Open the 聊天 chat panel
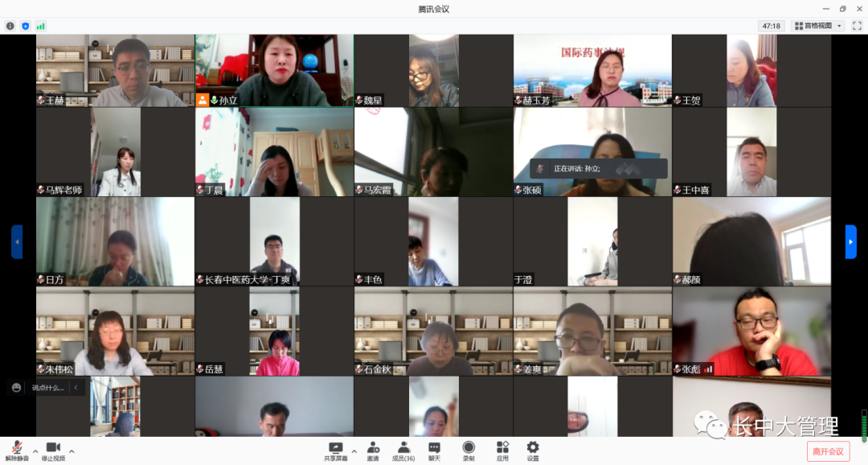The width and height of the screenshot is (868, 465). point(434,451)
